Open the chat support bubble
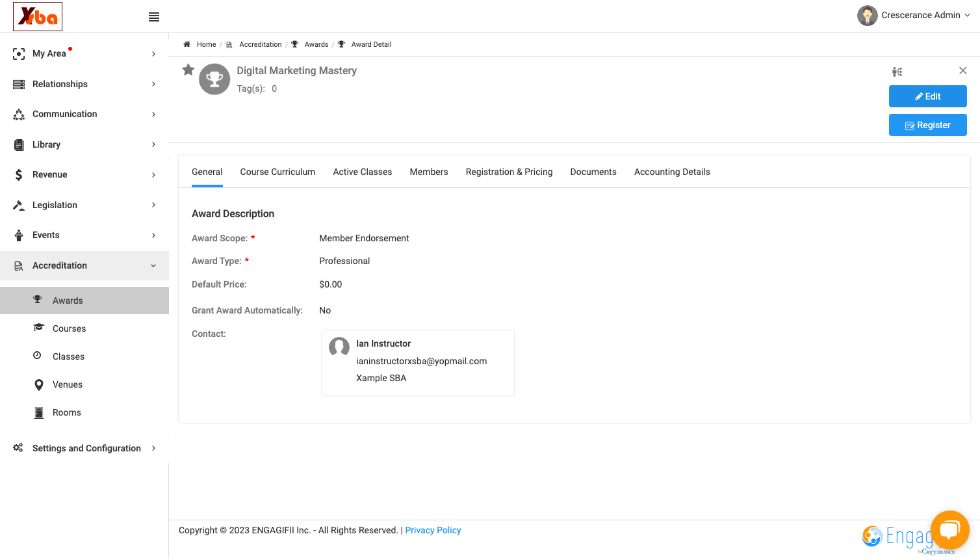Image resolution: width=980 pixels, height=560 pixels. tap(950, 530)
